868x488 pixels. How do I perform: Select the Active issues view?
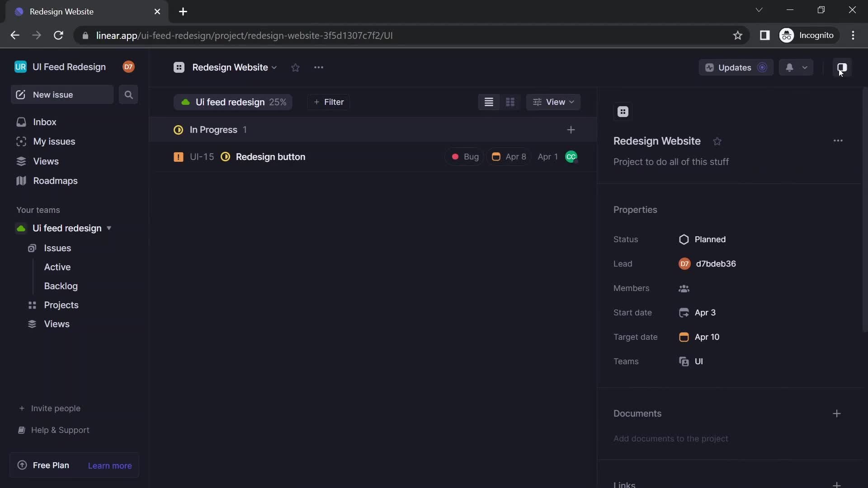[x=57, y=267]
